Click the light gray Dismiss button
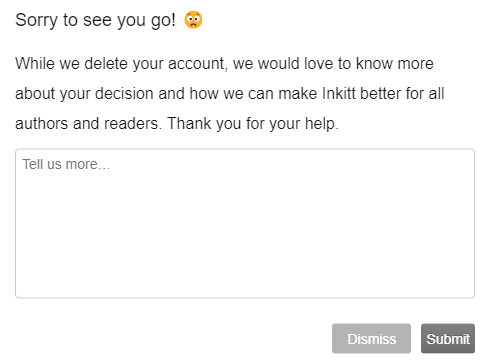This screenshot has height=362, width=483. [x=371, y=338]
